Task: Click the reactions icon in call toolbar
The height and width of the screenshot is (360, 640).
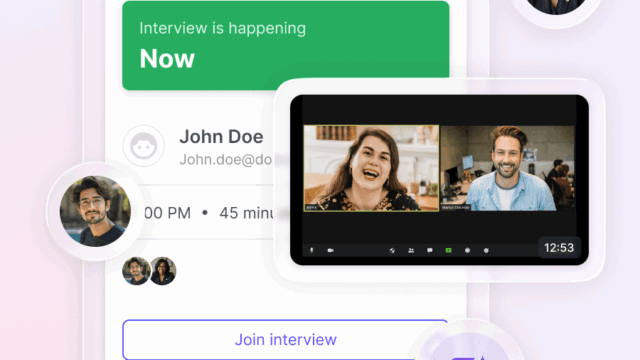Action: [486, 250]
